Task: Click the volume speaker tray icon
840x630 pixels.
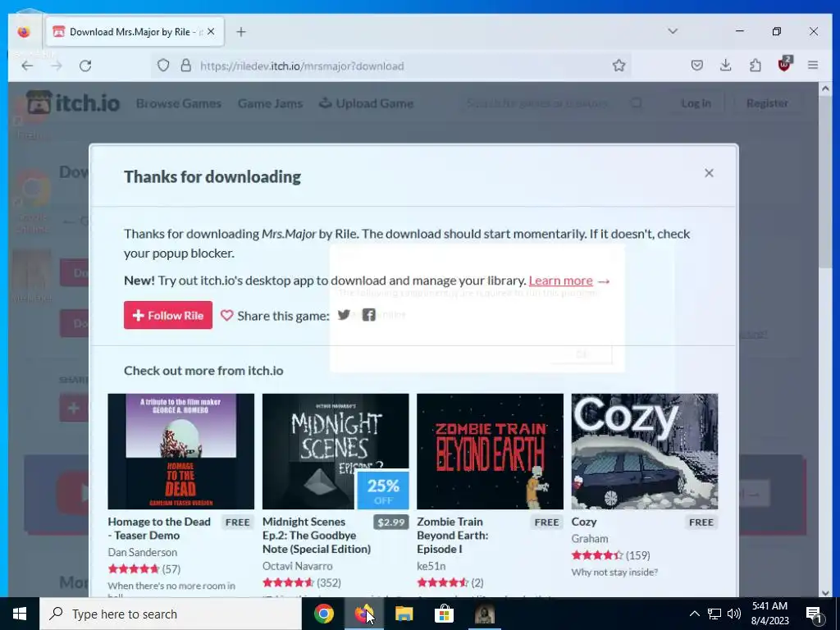Action: pyautogui.click(x=734, y=614)
